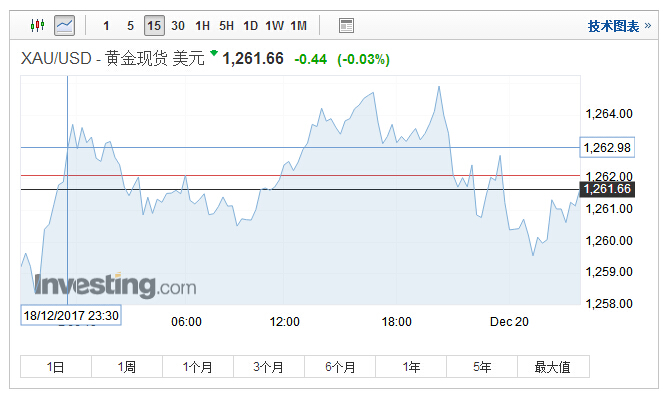The image size is (663, 397).
Task: Select the area line chart icon
Action: [65, 25]
